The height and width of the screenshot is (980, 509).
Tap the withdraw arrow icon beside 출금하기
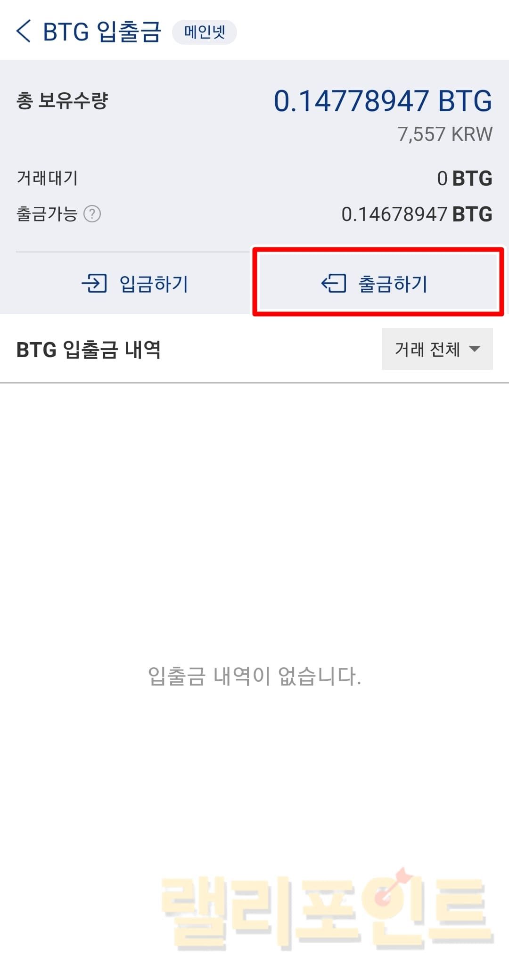334,284
